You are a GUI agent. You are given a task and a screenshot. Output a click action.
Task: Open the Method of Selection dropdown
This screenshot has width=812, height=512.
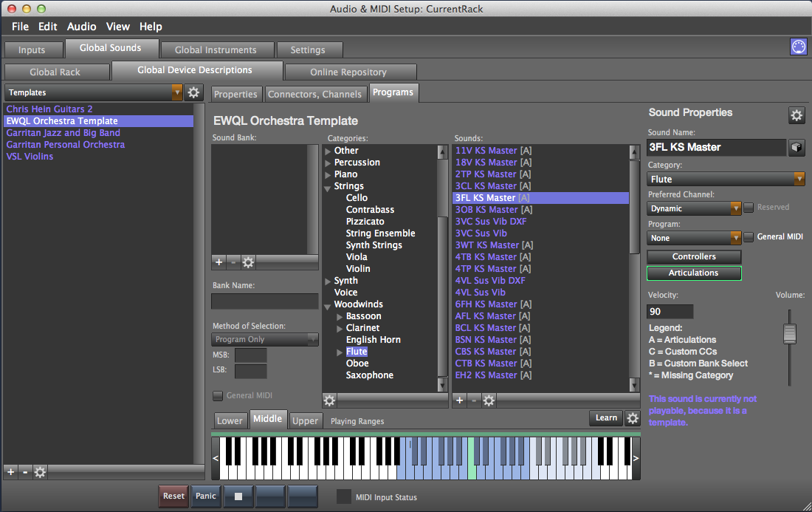[264, 339]
